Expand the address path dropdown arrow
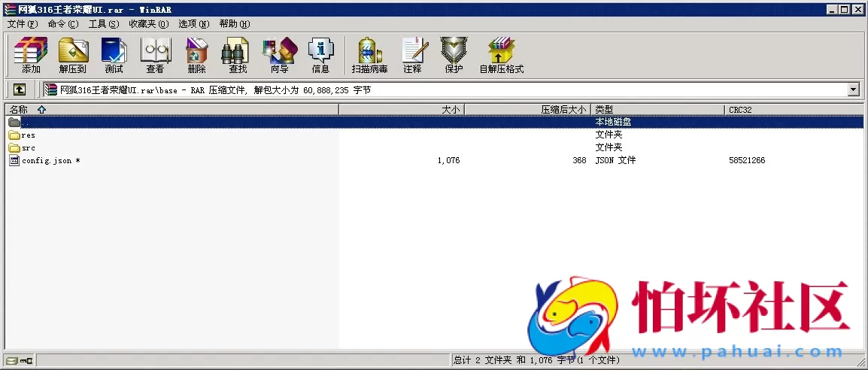This screenshot has width=868, height=370. (853, 89)
